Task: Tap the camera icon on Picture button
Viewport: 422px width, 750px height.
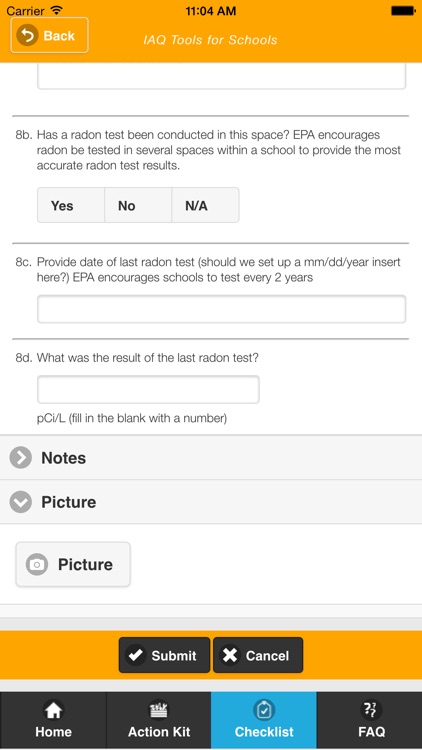Action: click(37, 564)
